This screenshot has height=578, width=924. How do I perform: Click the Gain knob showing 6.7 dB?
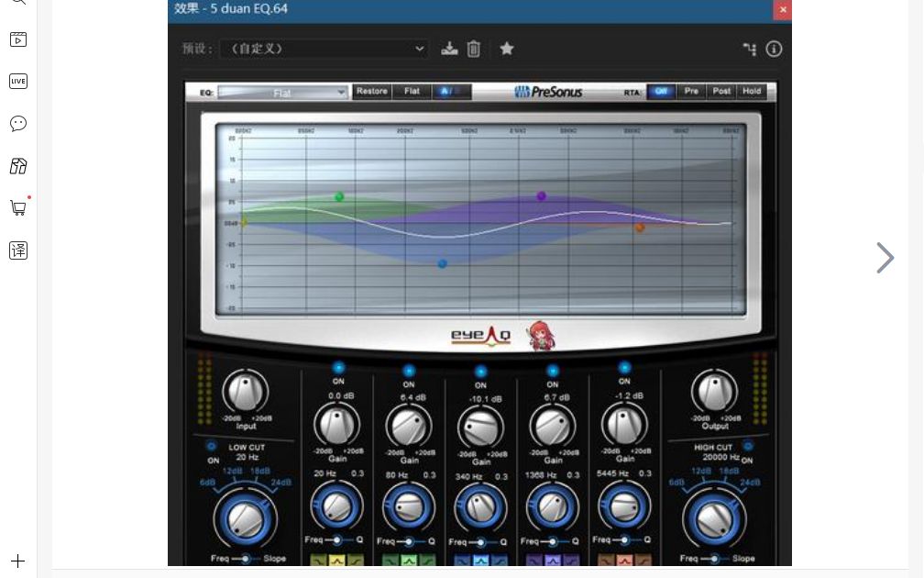coord(552,426)
